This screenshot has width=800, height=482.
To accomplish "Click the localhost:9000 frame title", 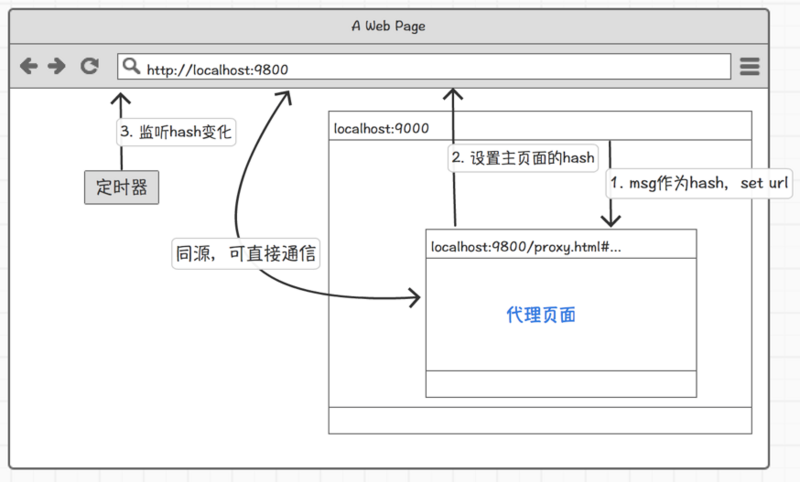I will point(381,129).
